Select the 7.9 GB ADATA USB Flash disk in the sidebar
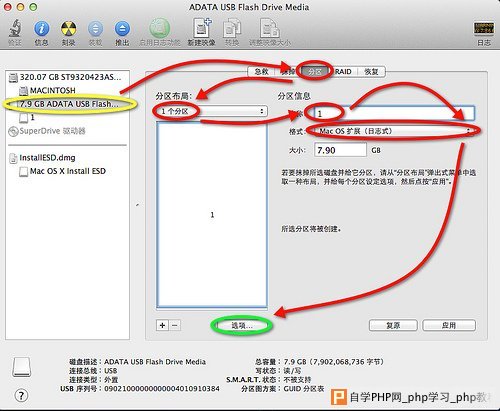Screen dimensions: 500x411 pos(68,104)
